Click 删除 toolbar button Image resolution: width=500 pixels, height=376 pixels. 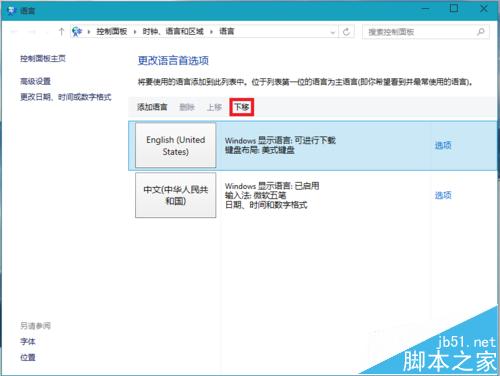click(x=187, y=107)
